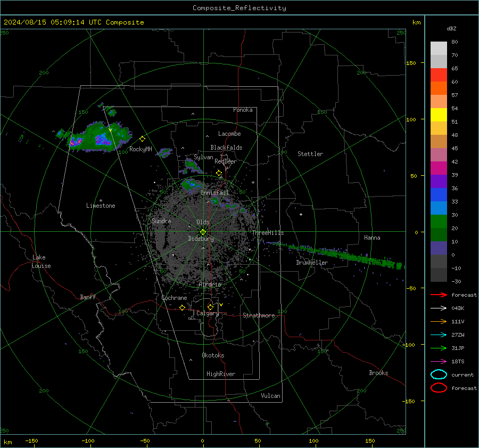Select the yellow 54 dBZ color swatch

[439, 115]
